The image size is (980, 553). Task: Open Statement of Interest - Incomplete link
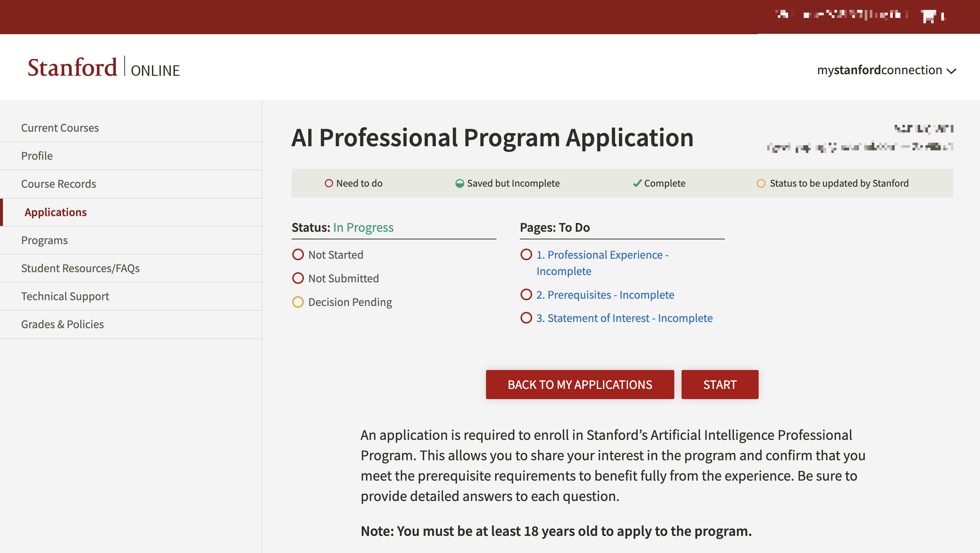pyautogui.click(x=624, y=318)
